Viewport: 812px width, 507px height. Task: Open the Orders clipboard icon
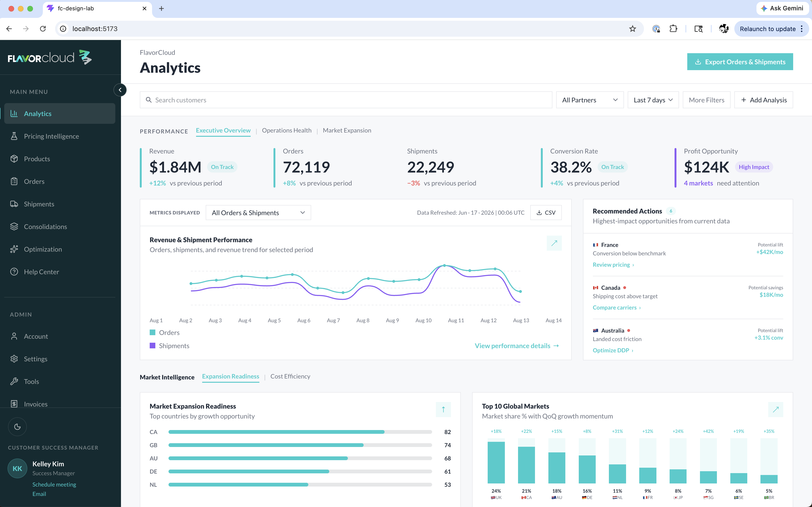[14, 181]
